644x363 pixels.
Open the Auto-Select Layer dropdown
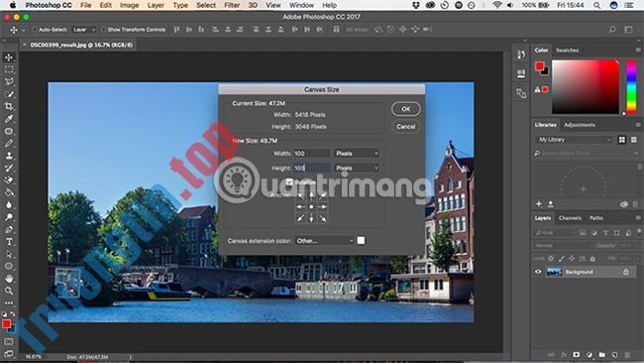(84, 30)
